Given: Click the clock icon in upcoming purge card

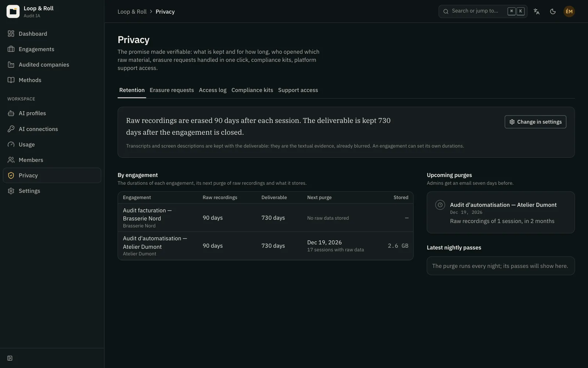Looking at the screenshot, I should 440,205.
